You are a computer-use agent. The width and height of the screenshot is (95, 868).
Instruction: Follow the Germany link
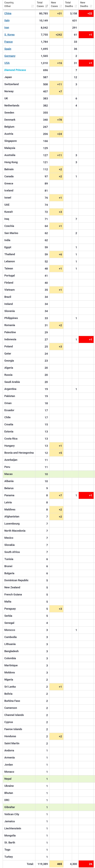tap(10, 56)
